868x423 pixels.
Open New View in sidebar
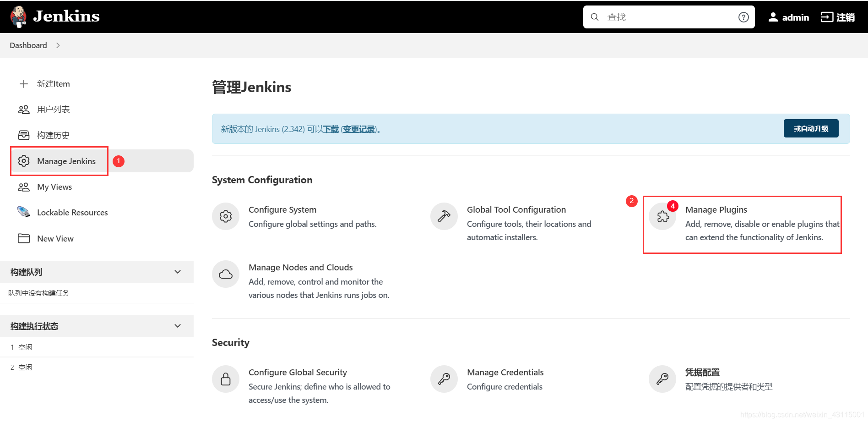(x=55, y=239)
